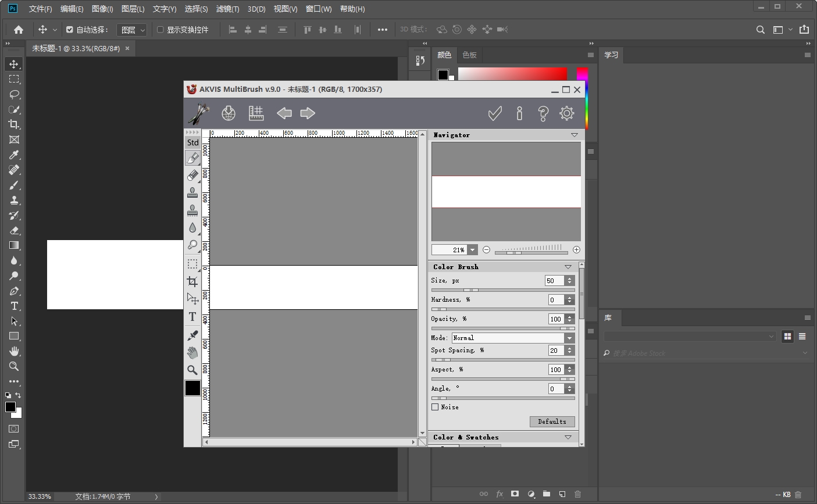Select the Lasso tool
This screenshot has width=817, height=504.
[14, 94]
